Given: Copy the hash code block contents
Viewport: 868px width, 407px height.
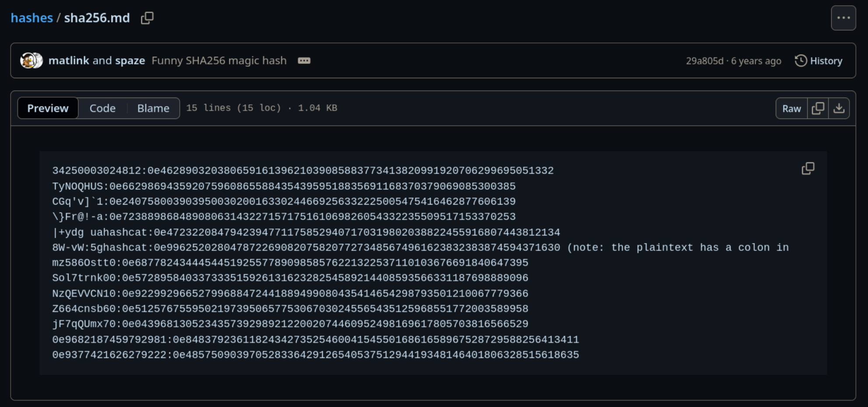Looking at the screenshot, I should [x=808, y=169].
